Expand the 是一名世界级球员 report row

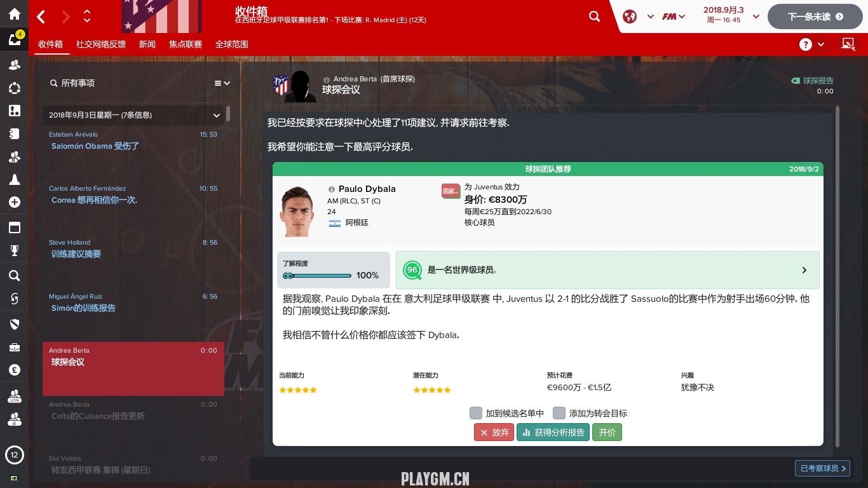[x=607, y=270]
